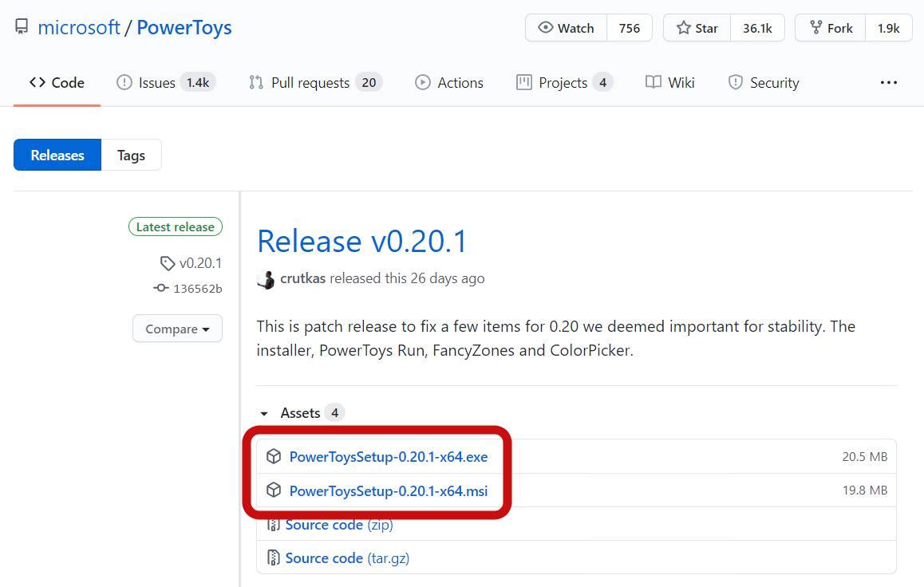Click the shield icon on Security tab
Image resolution: width=924 pixels, height=587 pixels.
(736, 82)
